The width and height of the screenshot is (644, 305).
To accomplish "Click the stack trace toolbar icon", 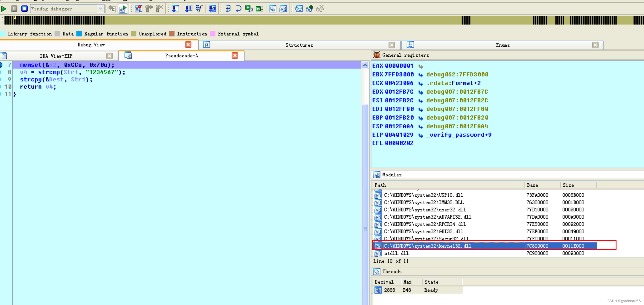I will (212, 9).
